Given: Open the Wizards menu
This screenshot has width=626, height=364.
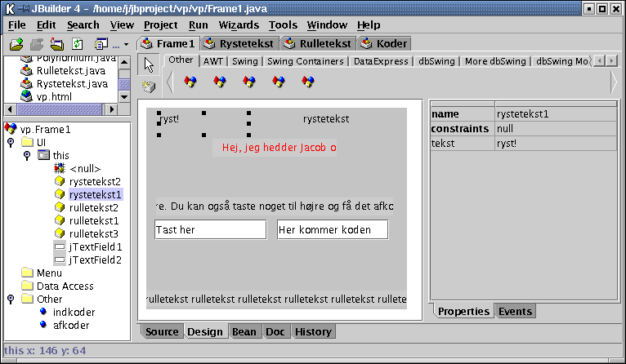Looking at the screenshot, I should point(239,25).
